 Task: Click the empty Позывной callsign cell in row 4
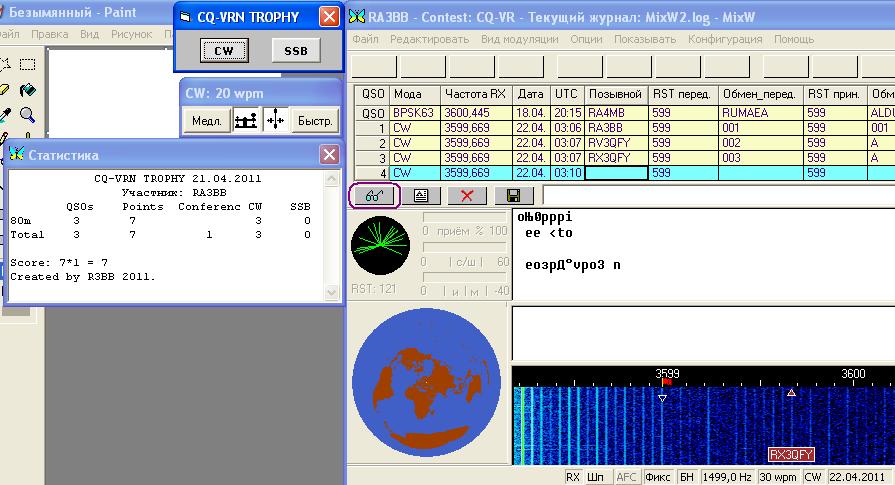tap(616, 172)
